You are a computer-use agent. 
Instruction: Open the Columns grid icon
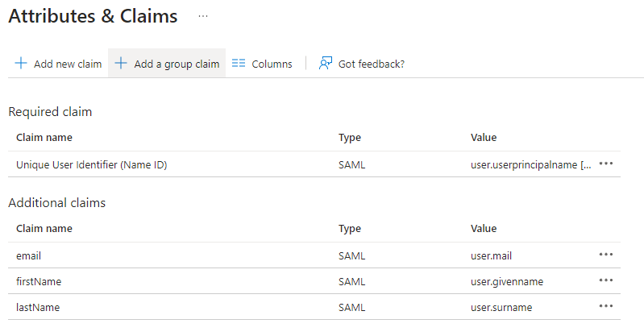[x=239, y=64]
